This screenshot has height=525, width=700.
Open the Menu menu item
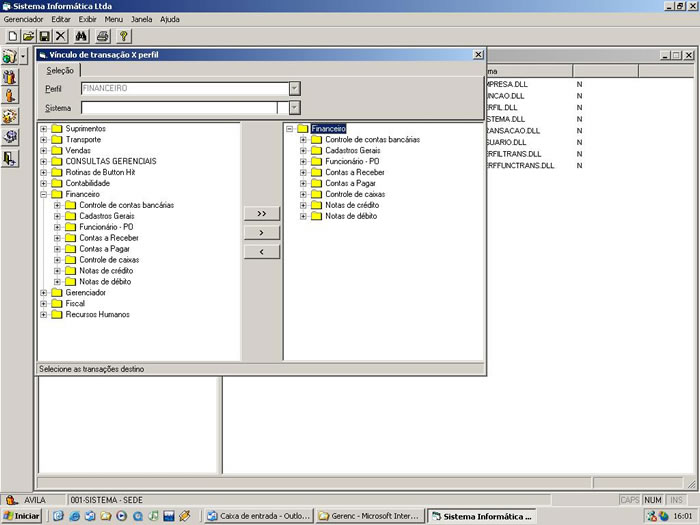tap(113, 19)
